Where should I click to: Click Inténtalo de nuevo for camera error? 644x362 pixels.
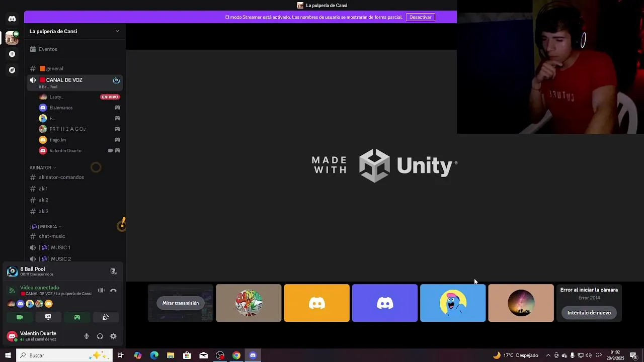pos(589,313)
